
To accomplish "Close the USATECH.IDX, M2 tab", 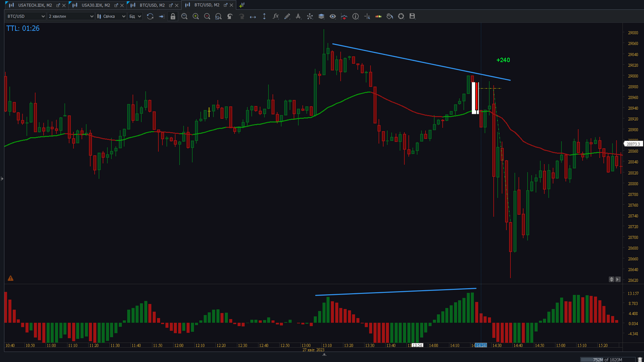I will pyautogui.click(x=64, y=5).
